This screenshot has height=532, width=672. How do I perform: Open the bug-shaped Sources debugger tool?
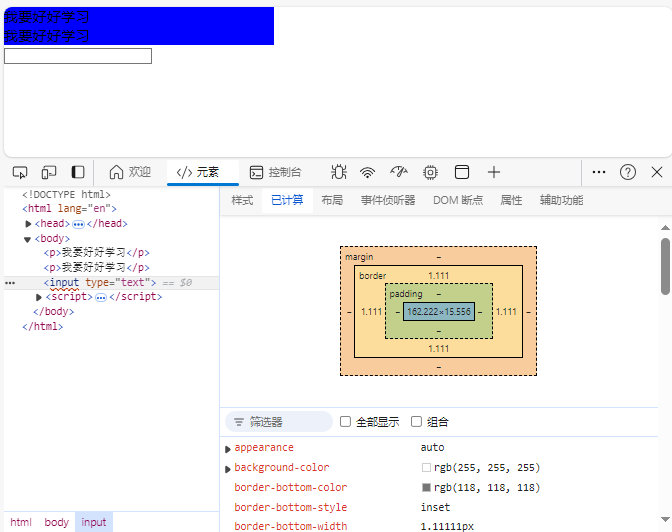[339, 172]
